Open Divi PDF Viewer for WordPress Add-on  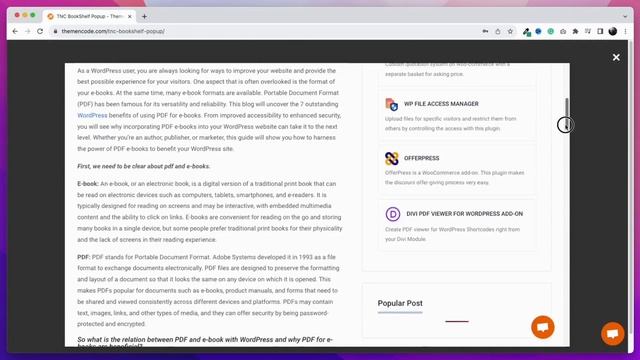coord(464,213)
